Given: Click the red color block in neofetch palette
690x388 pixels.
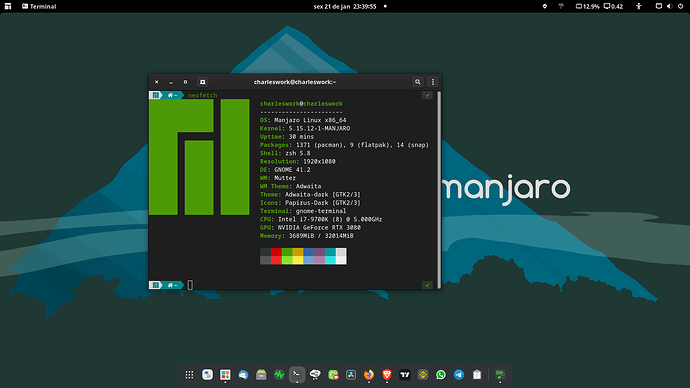Looking at the screenshot, I should click(276, 256).
